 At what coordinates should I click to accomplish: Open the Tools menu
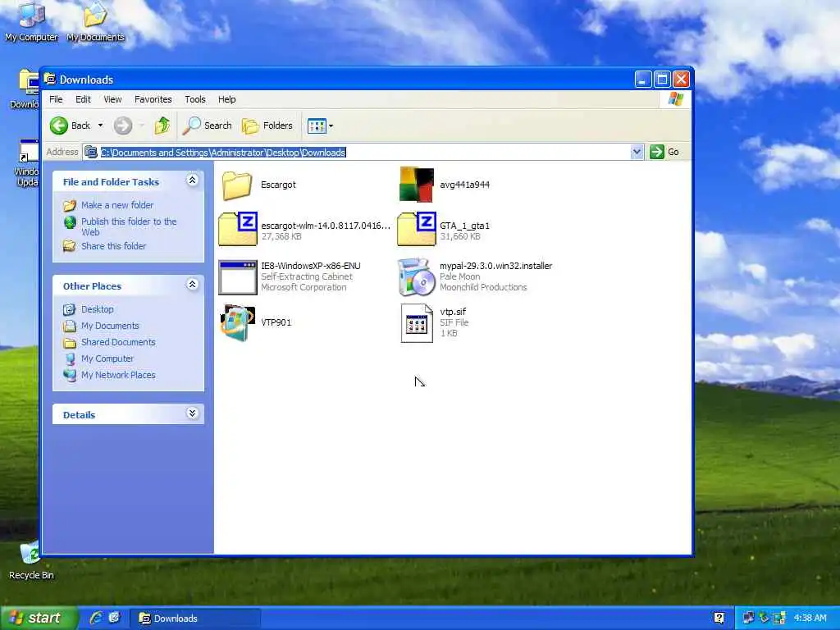195,99
